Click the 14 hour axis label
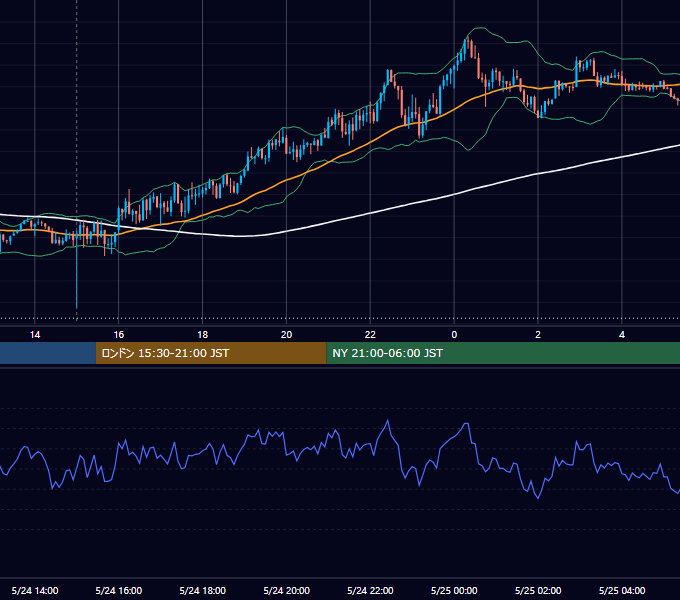680x600 pixels. tap(35, 335)
